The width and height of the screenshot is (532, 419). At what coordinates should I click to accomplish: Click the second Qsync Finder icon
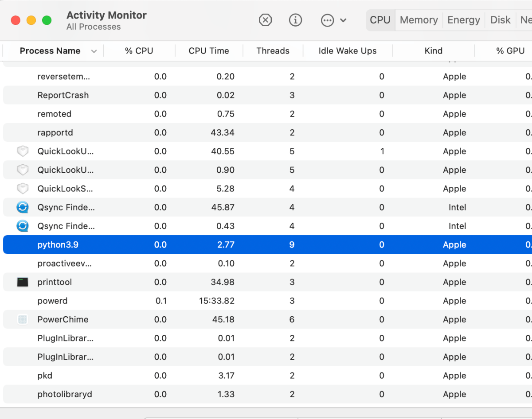[x=22, y=226]
